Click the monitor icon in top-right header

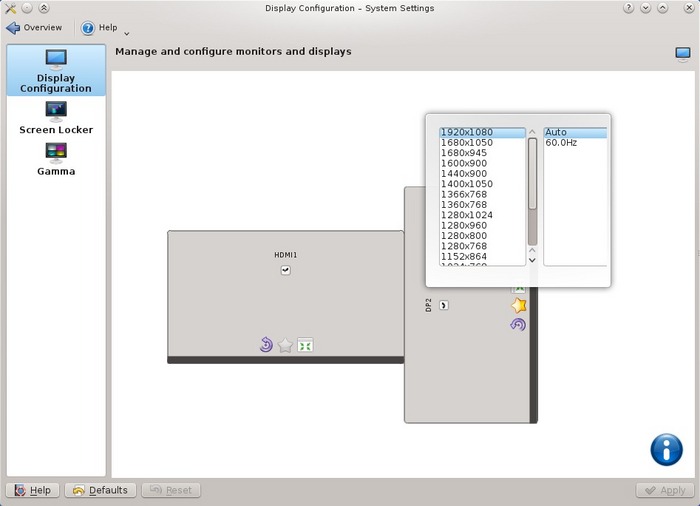pyautogui.click(x=682, y=54)
